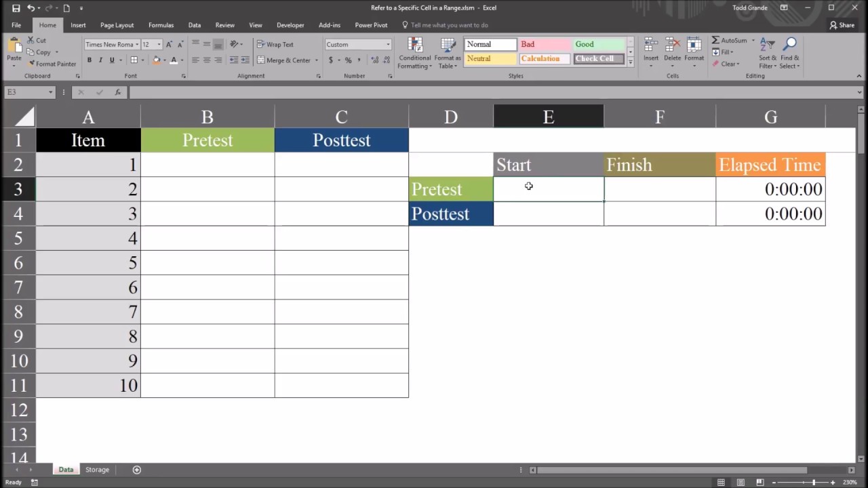Open the Insert Function fx button
The width and height of the screenshot is (868, 488).
117,92
